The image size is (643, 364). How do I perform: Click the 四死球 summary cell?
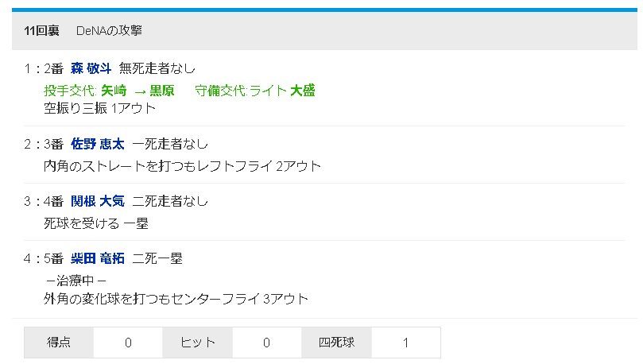(336, 343)
